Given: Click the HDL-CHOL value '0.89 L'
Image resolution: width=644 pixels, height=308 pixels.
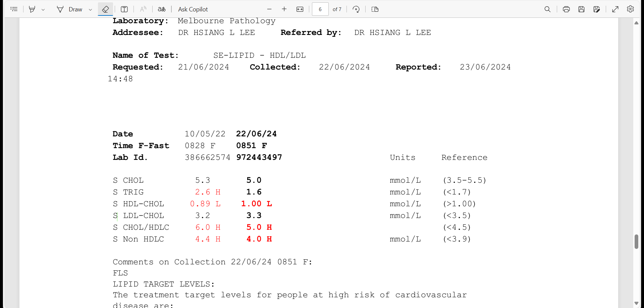Looking at the screenshot, I should click(205, 204).
